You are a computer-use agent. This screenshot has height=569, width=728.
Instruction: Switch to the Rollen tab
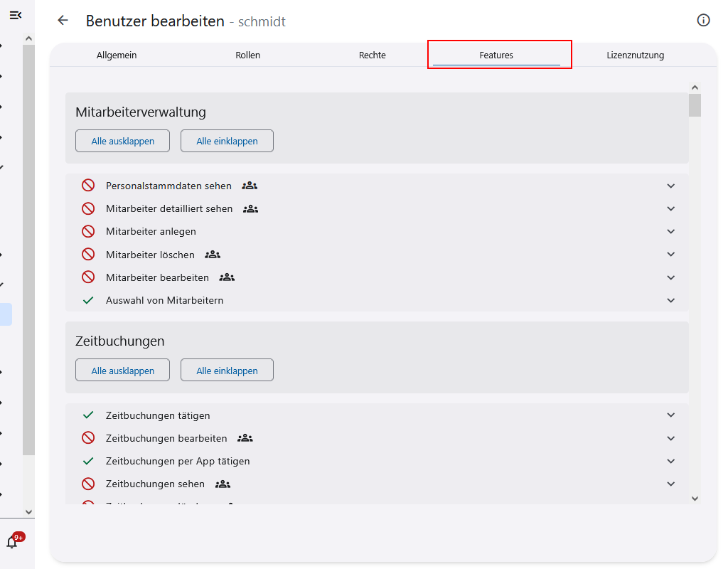(x=247, y=55)
